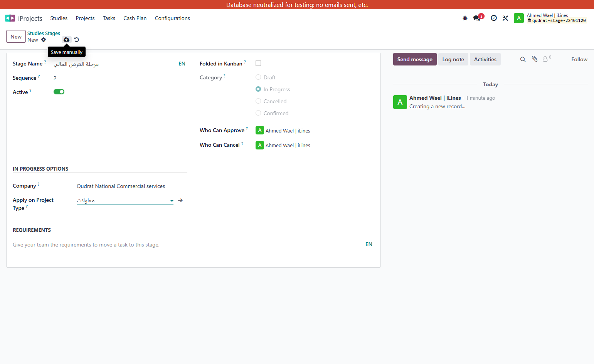Click the Who Can Approve user avatar
The height and width of the screenshot is (364, 594).
(260, 130)
